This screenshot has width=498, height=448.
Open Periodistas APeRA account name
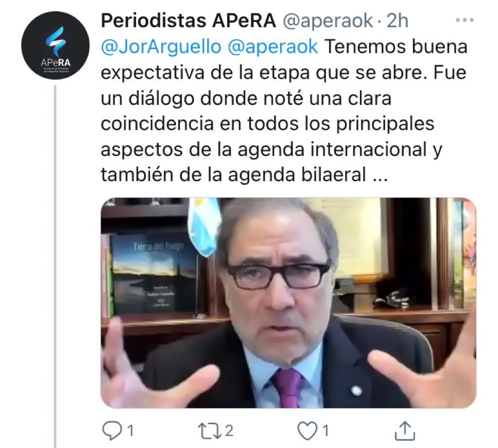tap(188, 21)
